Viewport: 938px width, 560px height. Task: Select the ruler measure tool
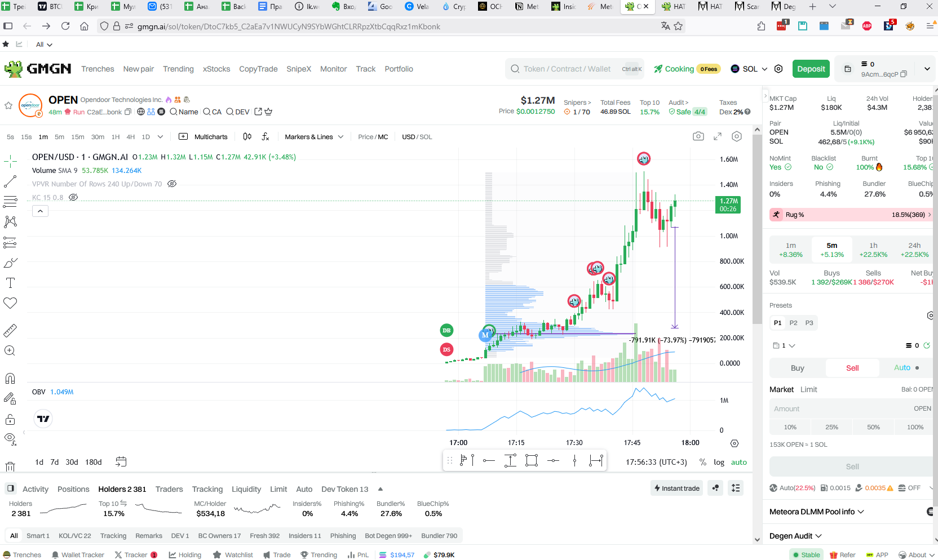10,330
